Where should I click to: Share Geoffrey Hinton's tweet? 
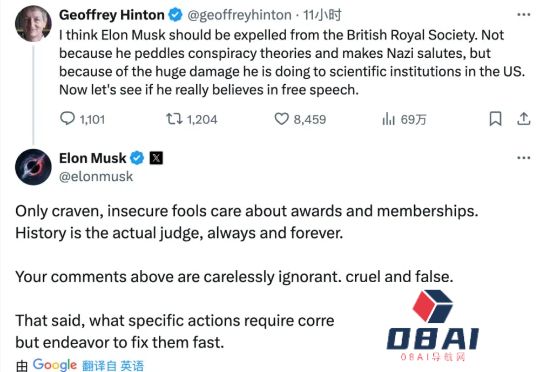click(x=523, y=119)
